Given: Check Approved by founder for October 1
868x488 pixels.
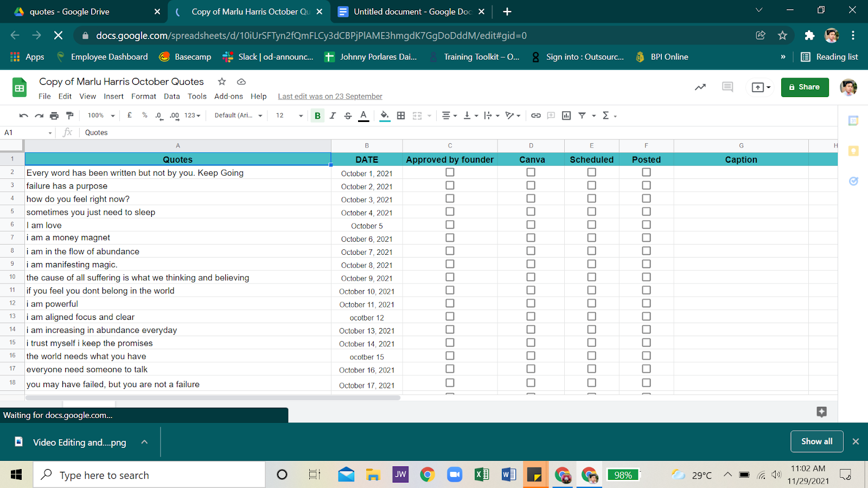Looking at the screenshot, I should tap(450, 172).
